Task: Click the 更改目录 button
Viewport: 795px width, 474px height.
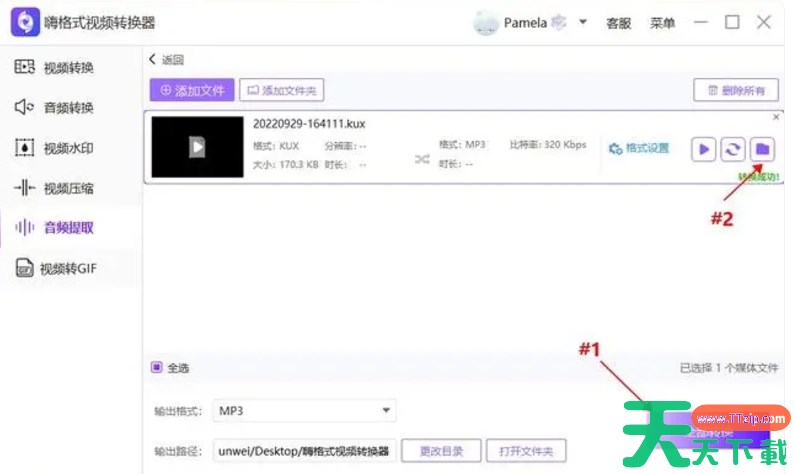Action: [x=441, y=451]
